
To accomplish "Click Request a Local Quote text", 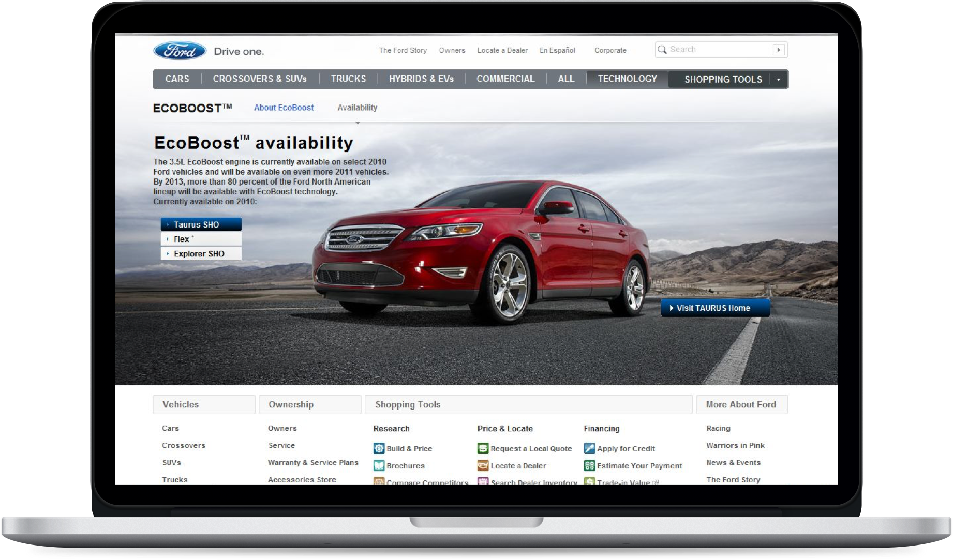I will [x=531, y=449].
